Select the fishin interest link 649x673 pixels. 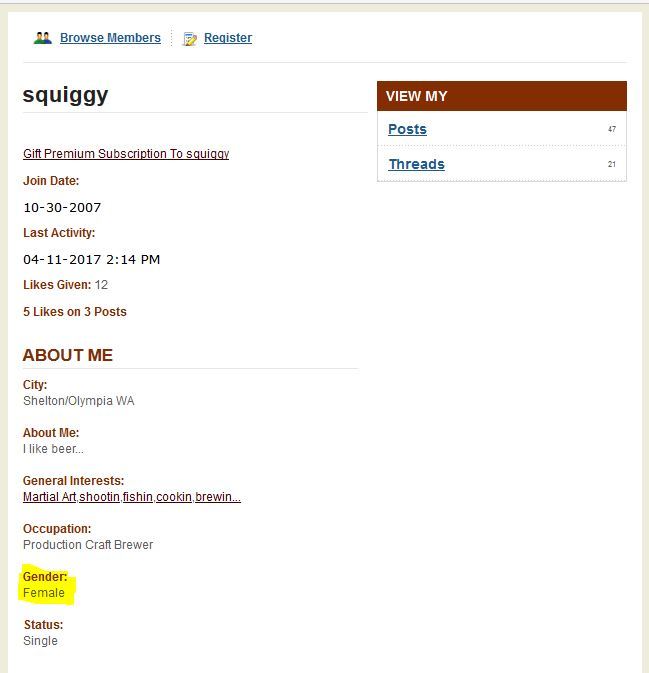138,497
